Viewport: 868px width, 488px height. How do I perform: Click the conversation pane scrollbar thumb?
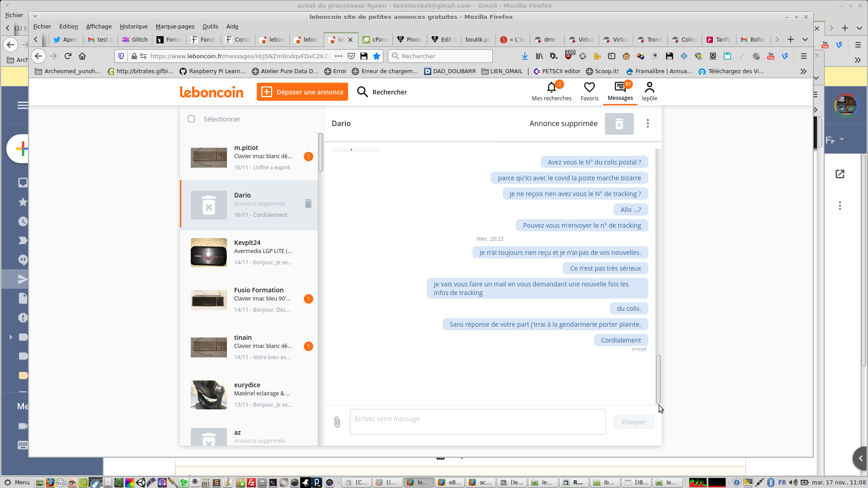point(658,379)
